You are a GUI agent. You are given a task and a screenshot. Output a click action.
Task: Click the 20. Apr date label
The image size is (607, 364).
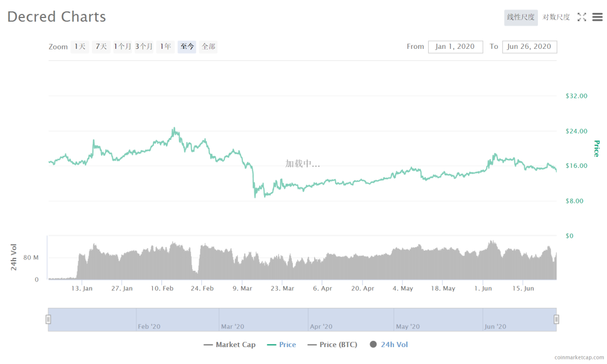[363, 289]
